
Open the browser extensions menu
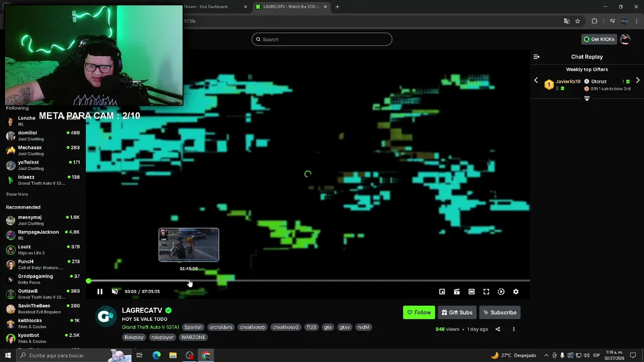(595, 21)
